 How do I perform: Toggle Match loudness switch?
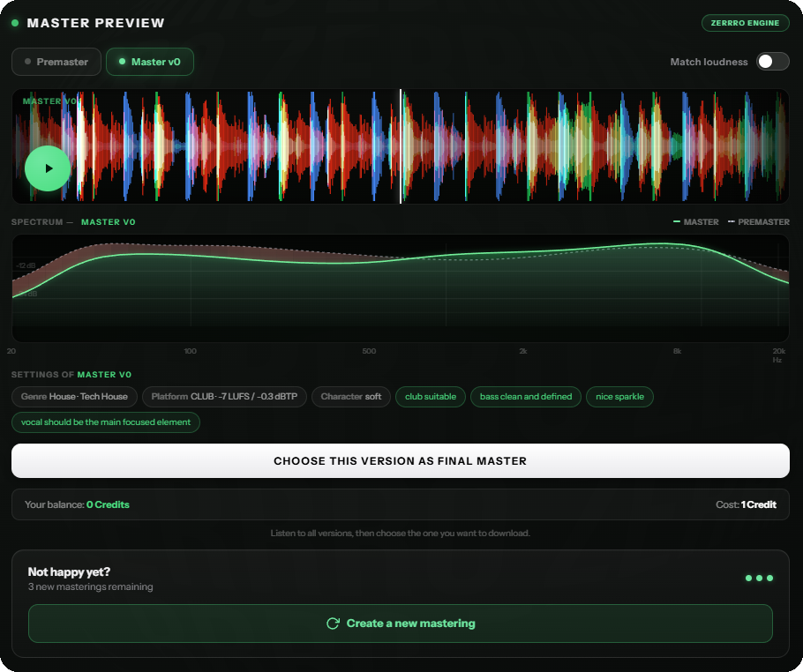click(x=773, y=62)
